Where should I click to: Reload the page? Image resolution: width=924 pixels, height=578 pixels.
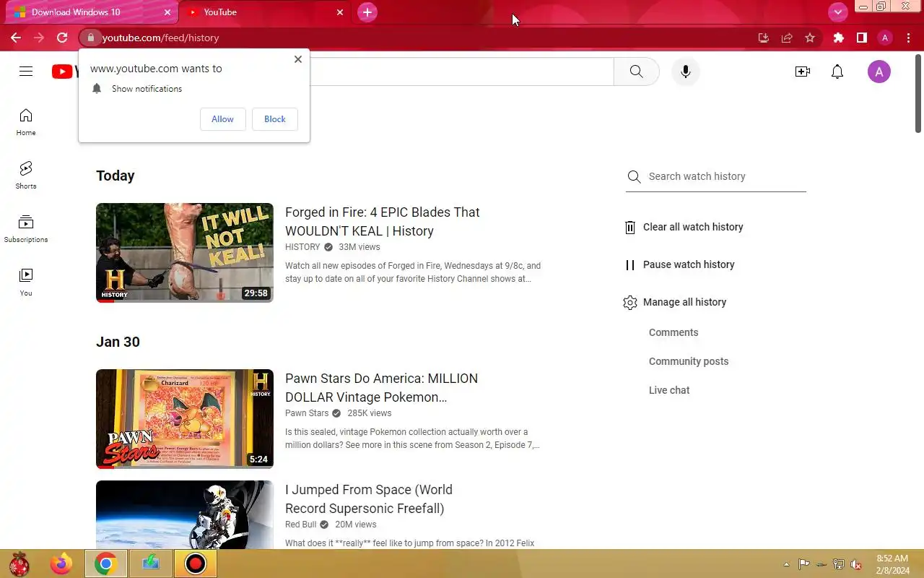[62, 38]
